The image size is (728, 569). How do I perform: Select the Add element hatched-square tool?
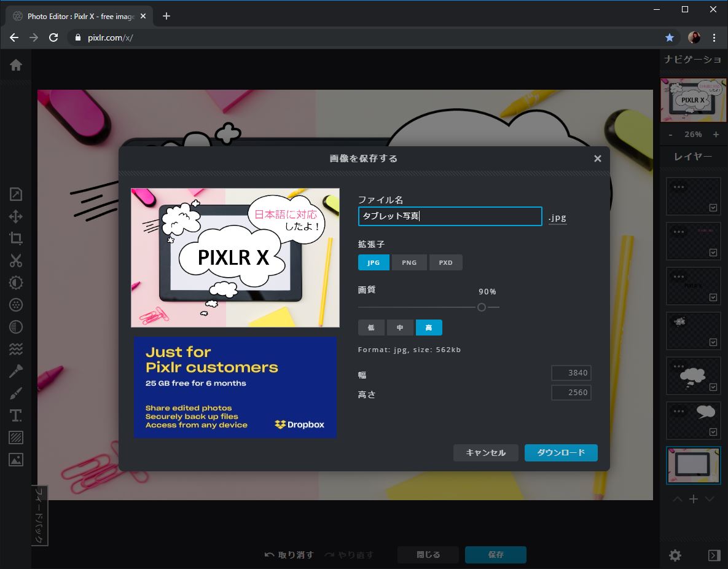click(16, 438)
